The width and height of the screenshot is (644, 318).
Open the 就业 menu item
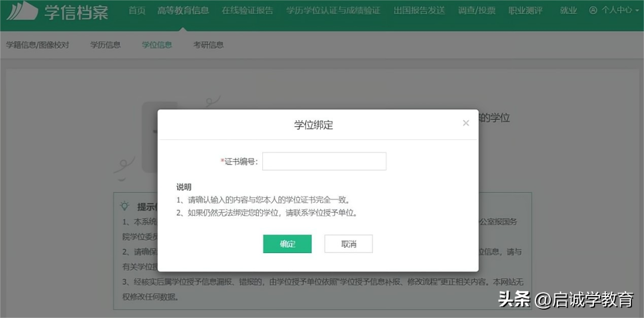pyautogui.click(x=568, y=10)
